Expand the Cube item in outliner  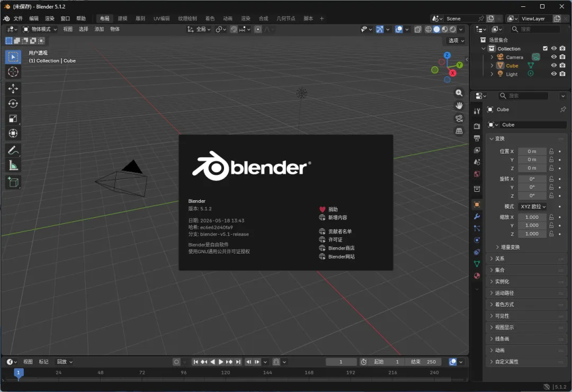[491, 66]
